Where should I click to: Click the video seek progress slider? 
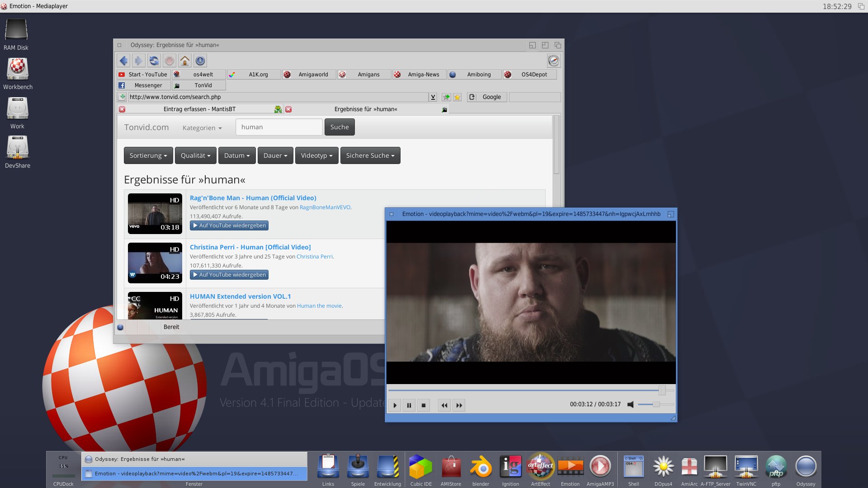(x=524, y=390)
